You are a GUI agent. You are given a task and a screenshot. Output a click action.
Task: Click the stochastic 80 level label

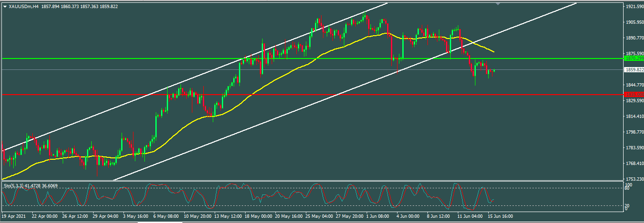(627, 189)
